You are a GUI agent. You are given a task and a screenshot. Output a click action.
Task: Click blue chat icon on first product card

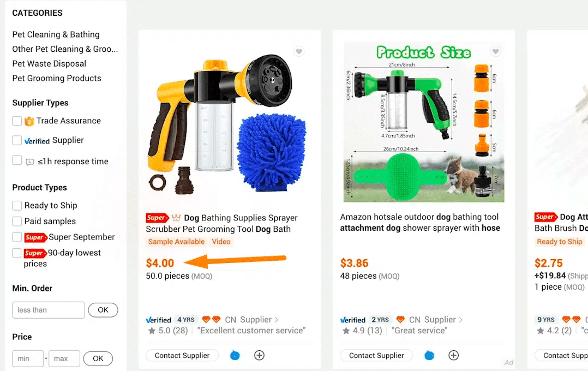(x=235, y=355)
